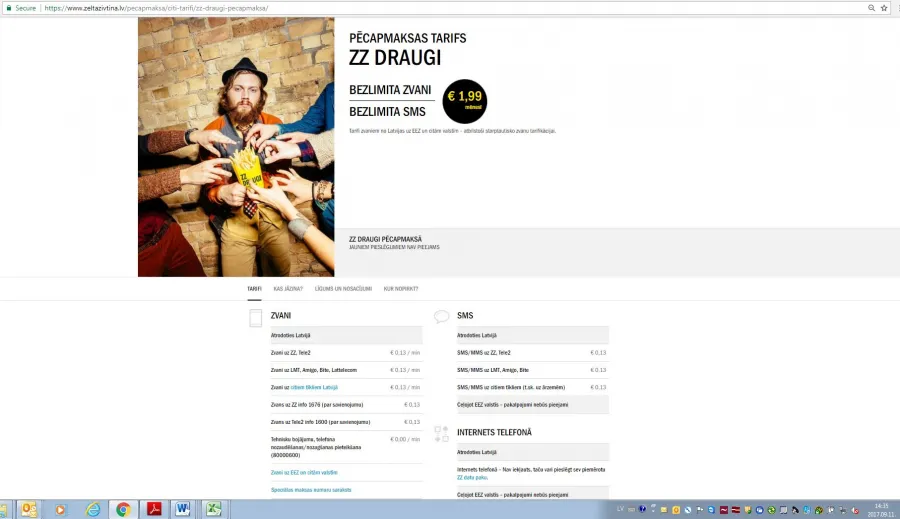This screenshot has width=900, height=519.
Task: Click the speech bubble icon beside SMS
Action: (x=441, y=316)
